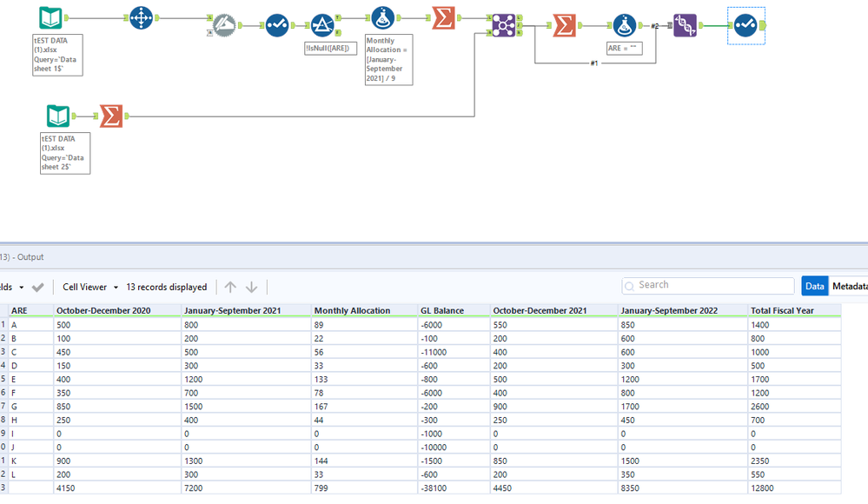Viewport: 868px width, 504px height.
Task: Select the Formula tool with ARE = ""
Action: click(x=625, y=25)
